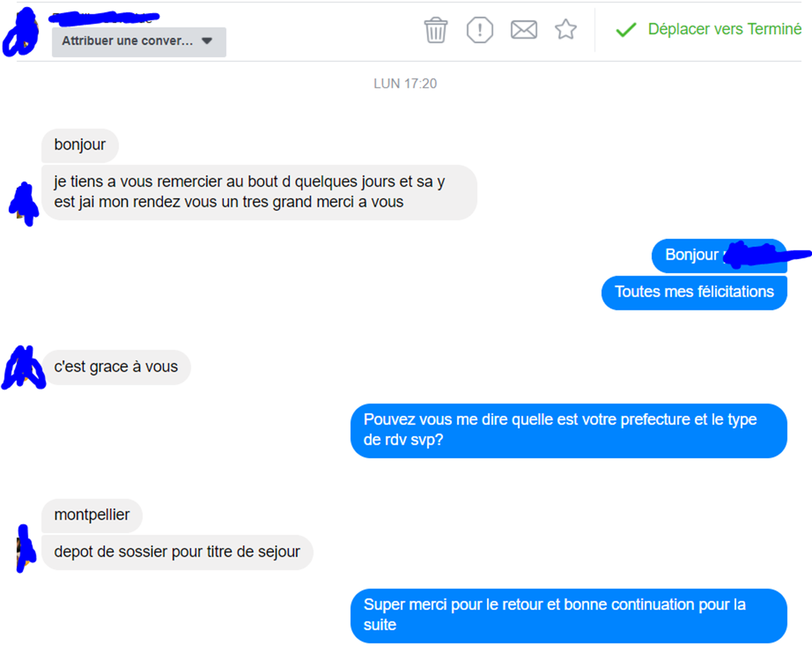Click the 'Toutes mes félicitations' message
The width and height of the screenshot is (812, 653).
coord(694,292)
